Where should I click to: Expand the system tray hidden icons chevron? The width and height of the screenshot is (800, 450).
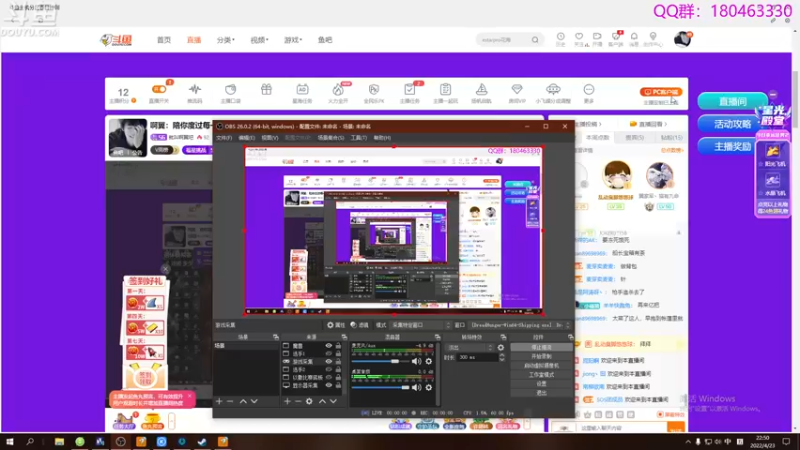(688, 441)
